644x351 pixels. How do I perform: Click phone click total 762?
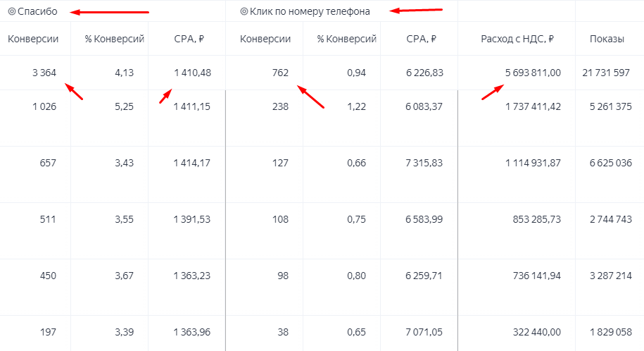click(281, 73)
